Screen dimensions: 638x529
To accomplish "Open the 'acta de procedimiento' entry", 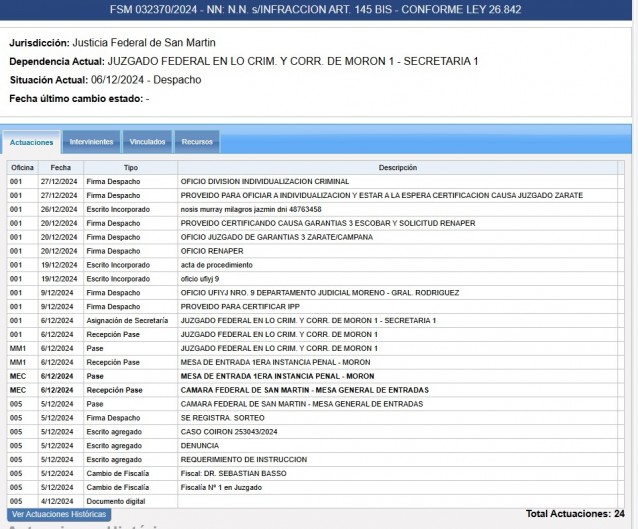I will pos(218,265).
